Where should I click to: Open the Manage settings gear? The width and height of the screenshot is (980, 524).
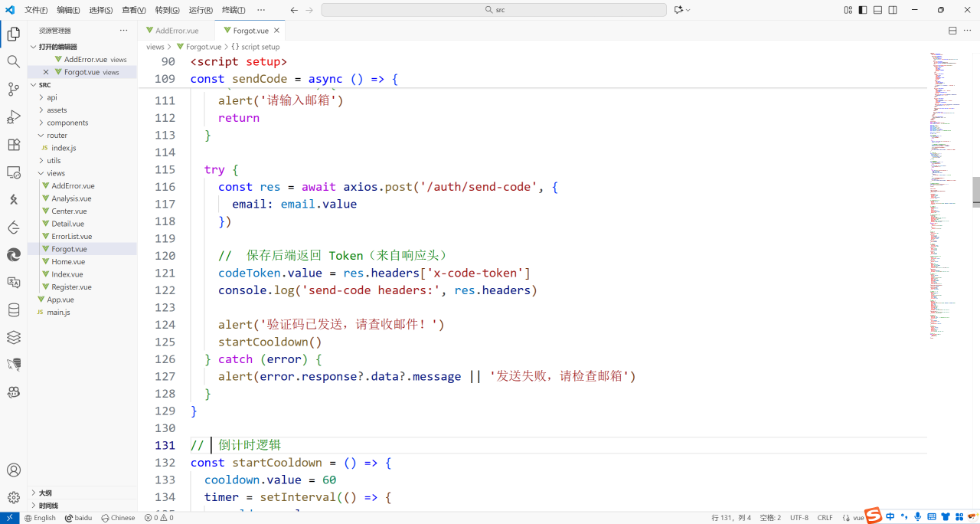tap(13, 497)
